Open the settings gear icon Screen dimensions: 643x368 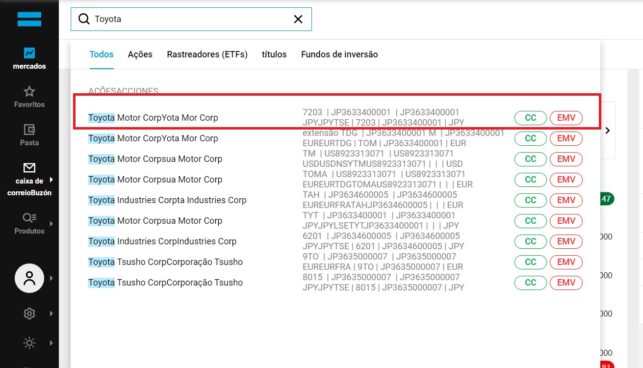coord(29,313)
